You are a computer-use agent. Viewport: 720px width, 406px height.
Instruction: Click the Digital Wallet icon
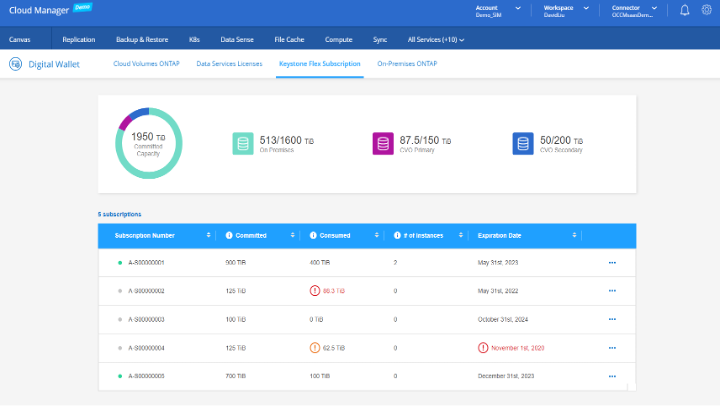16,64
